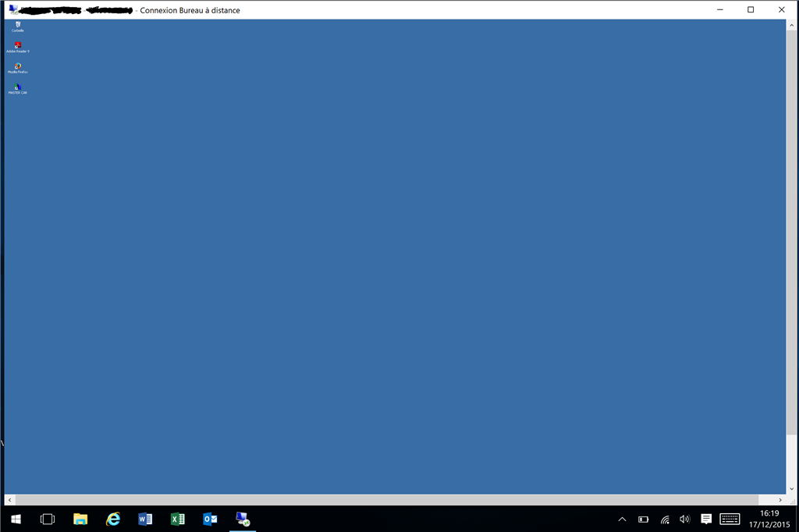Close the Connexion Bureau à distance window
Image resolution: width=799 pixels, height=532 pixels.
click(782, 9)
